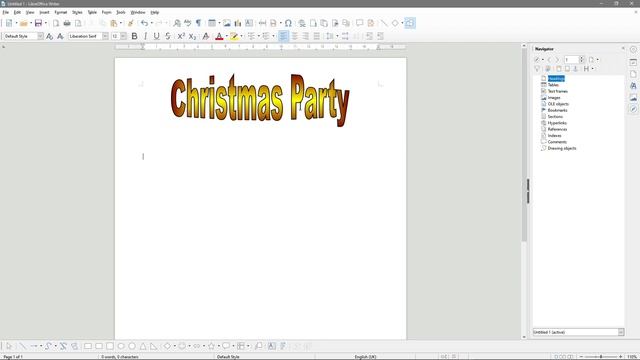The height and width of the screenshot is (360, 640).
Task: Set Justified paragraph alignment
Action: coord(316,36)
